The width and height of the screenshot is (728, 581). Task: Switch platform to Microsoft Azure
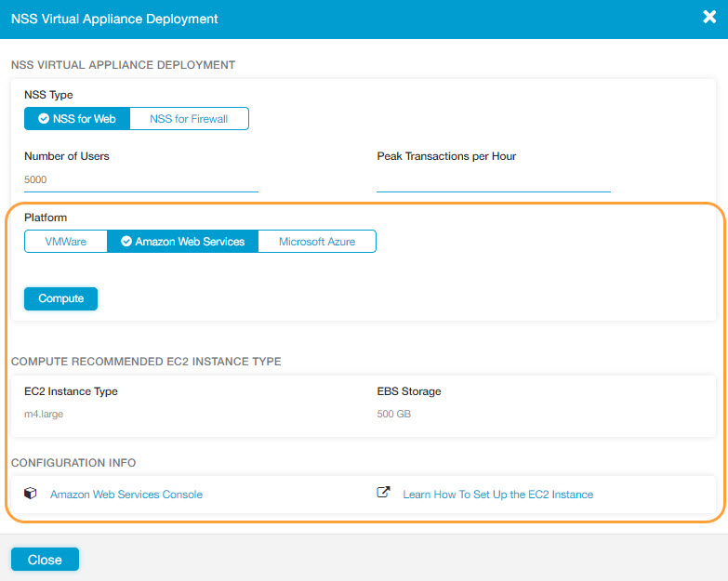click(x=317, y=242)
